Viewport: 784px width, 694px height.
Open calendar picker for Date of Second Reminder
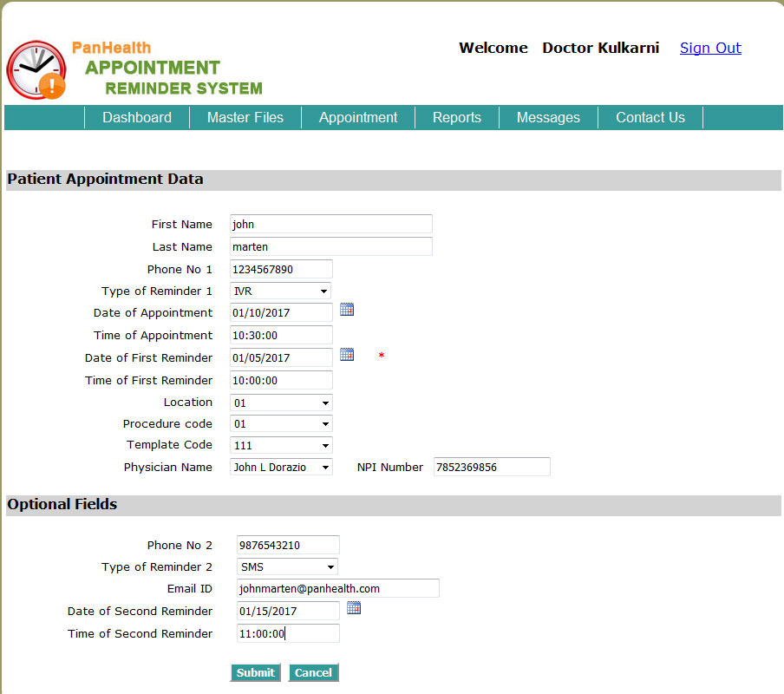354,609
